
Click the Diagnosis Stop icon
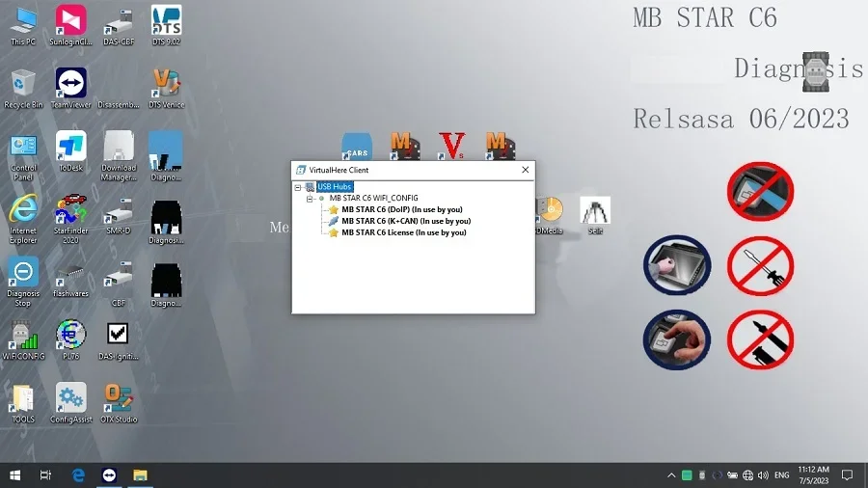[x=23, y=283]
